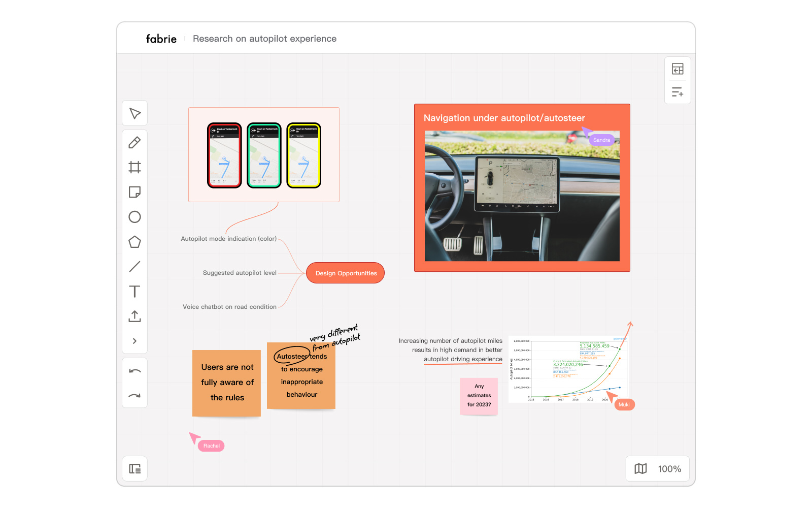Image resolution: width=812 pixels, height=508 pixels.
Task: Select the pink Any estimates for 2023? note
Action: tap(479, 396)
